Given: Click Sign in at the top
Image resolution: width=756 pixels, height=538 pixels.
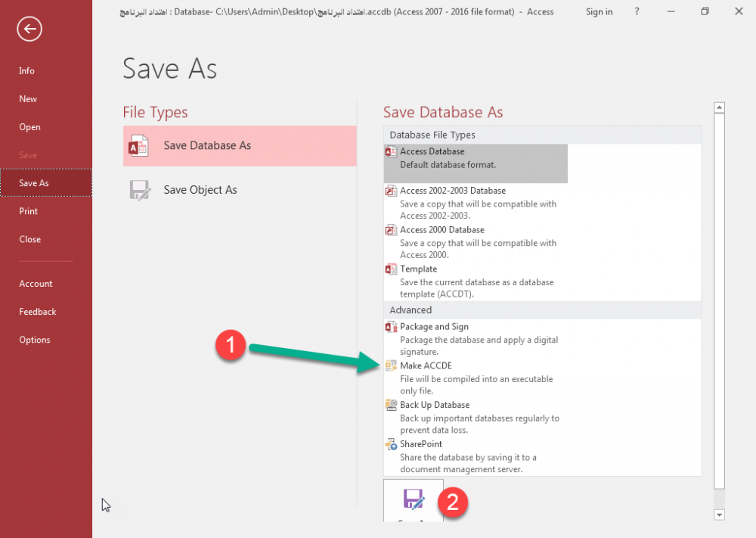Looking at the screenshot, I should pyautogui.click(x=600, y=11).
